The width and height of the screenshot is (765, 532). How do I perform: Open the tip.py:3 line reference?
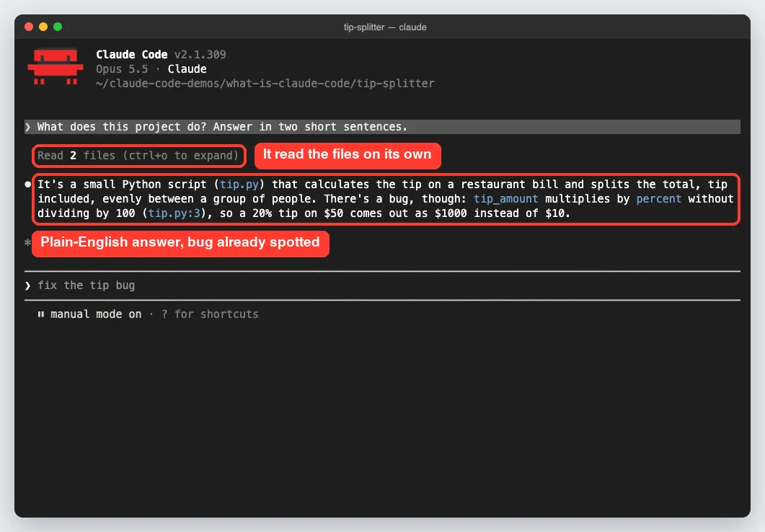[x=174, y=213]
